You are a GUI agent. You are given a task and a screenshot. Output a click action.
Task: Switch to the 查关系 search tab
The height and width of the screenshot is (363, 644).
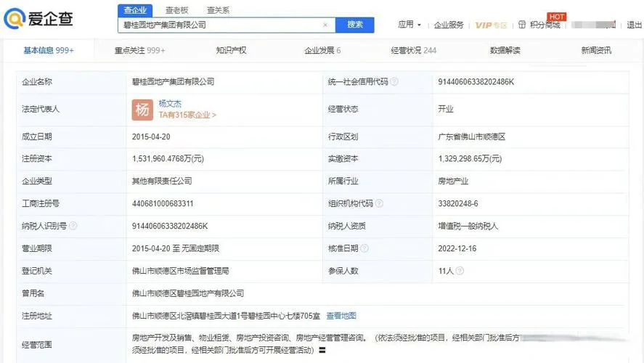click(218, 10)
